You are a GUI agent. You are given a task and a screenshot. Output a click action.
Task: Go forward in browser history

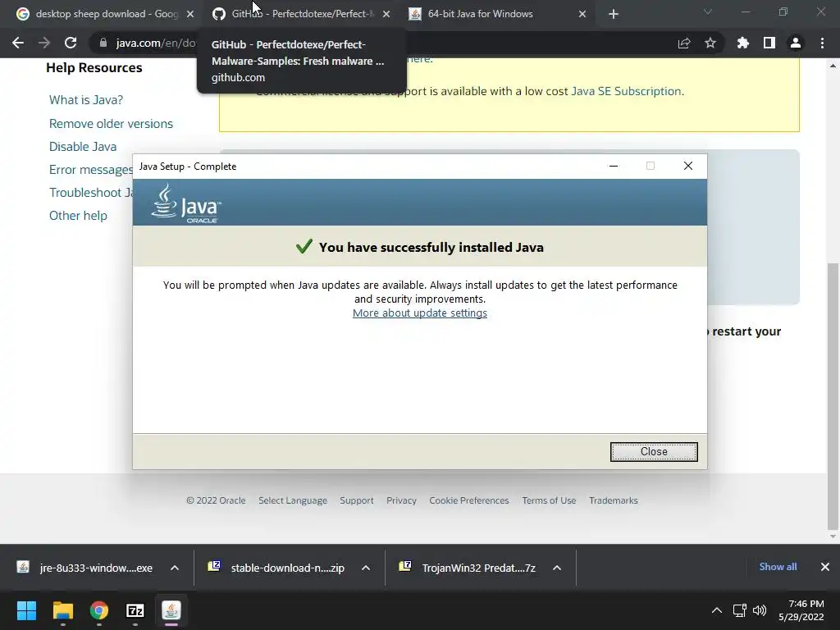click(x=44, y=43)
